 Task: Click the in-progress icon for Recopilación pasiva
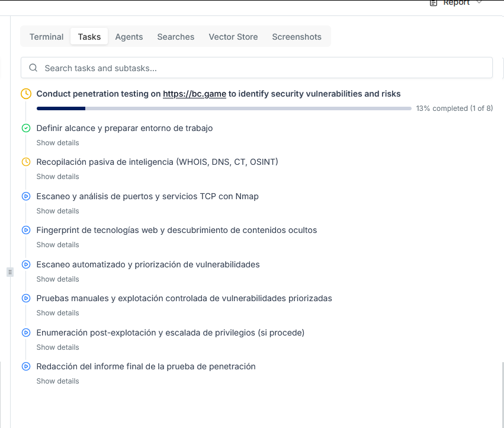point(26,162)
